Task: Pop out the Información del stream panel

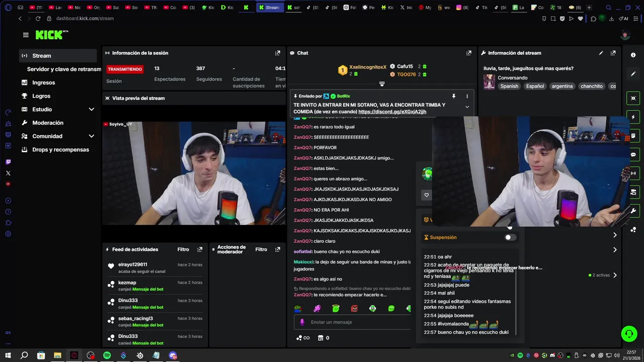Action: point(613,53)
